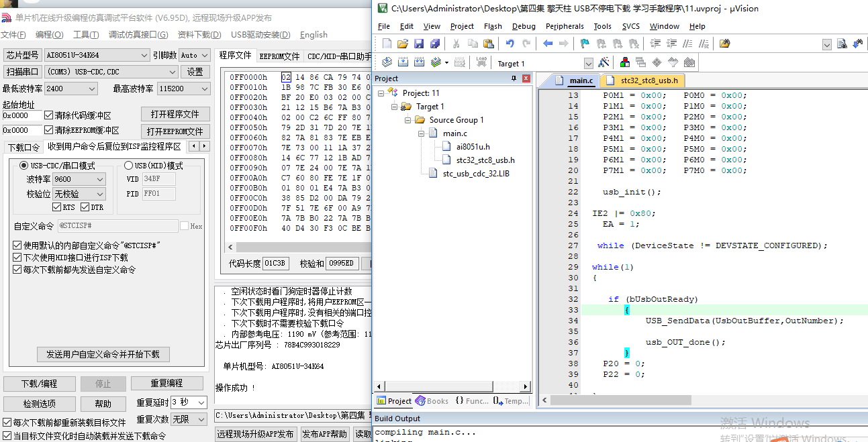Click the Navigate Backwards blue arrow icon

tap(548, 44)
